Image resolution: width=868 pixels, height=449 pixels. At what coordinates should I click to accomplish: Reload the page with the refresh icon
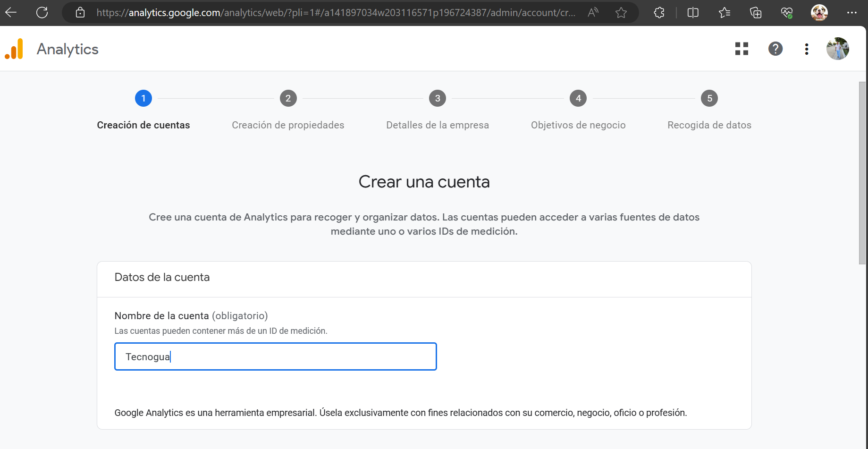click(x=42, y=12)
